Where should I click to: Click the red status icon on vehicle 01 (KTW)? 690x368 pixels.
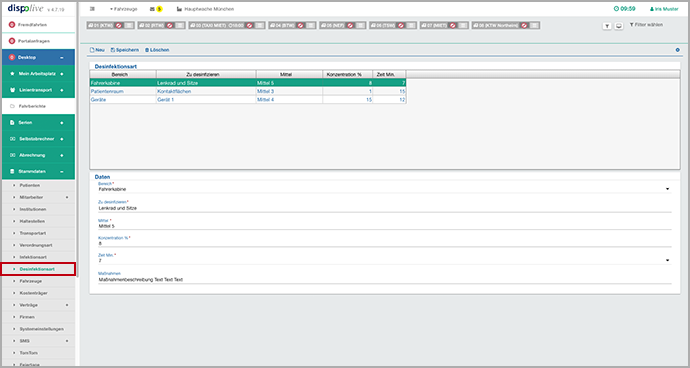coord(119,26)
